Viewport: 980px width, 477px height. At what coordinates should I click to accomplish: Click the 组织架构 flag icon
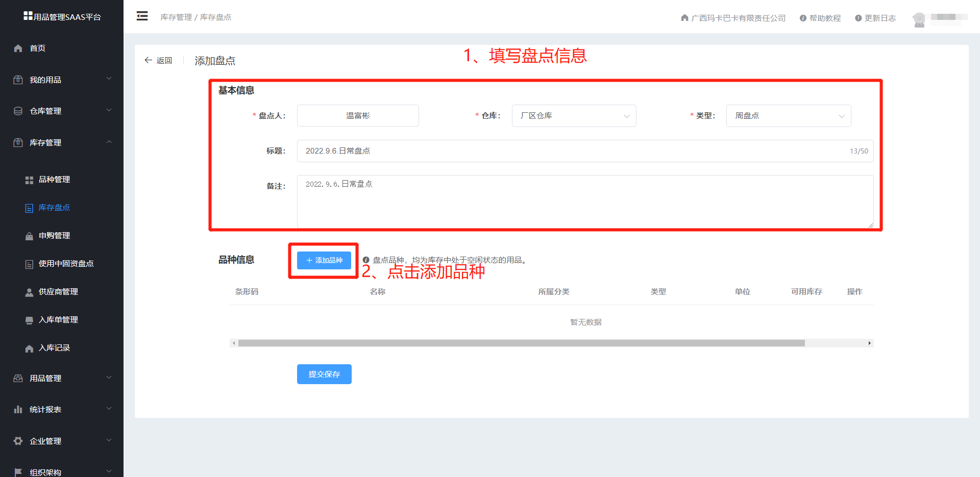18,472
